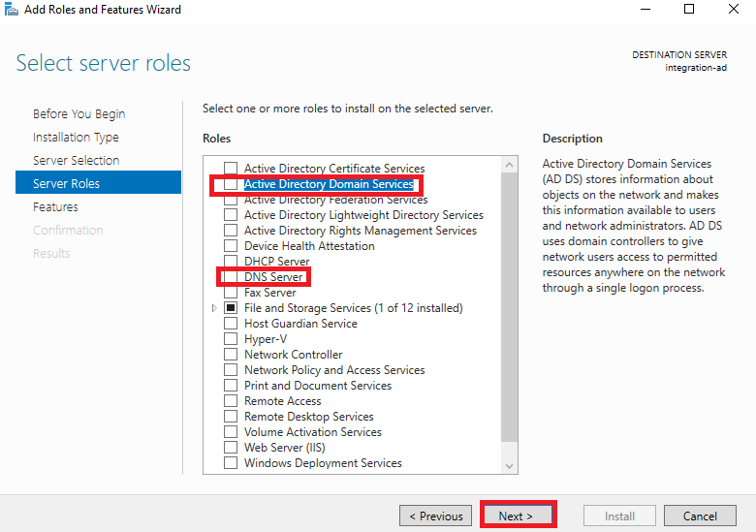Check Volume Activation Services checkbox

click(231, 432)
